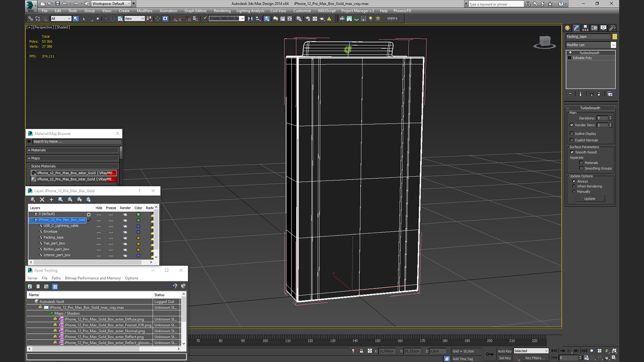The width and height of the screenshot is (644, 362).
Task: Enable Separate by Materials checkbox
Action: point(581,163)
